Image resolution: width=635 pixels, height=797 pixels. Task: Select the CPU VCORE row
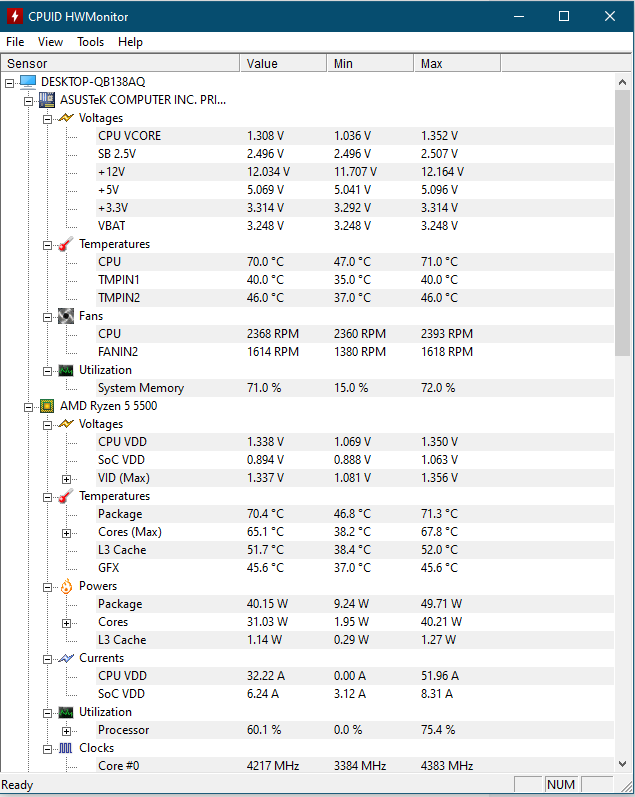coord(355,136)
